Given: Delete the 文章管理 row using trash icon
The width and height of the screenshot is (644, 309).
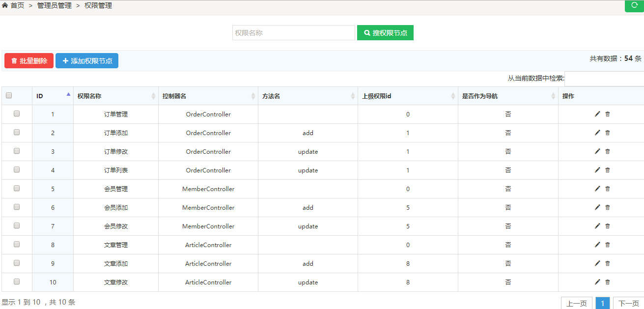Looking at the screenshot, I should coord(608,245).
